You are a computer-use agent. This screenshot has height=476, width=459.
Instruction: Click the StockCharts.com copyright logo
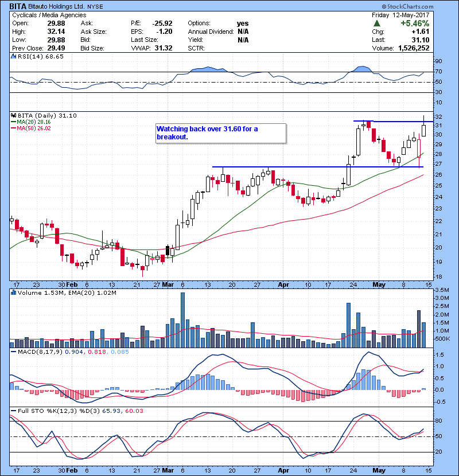pos(408,6)
